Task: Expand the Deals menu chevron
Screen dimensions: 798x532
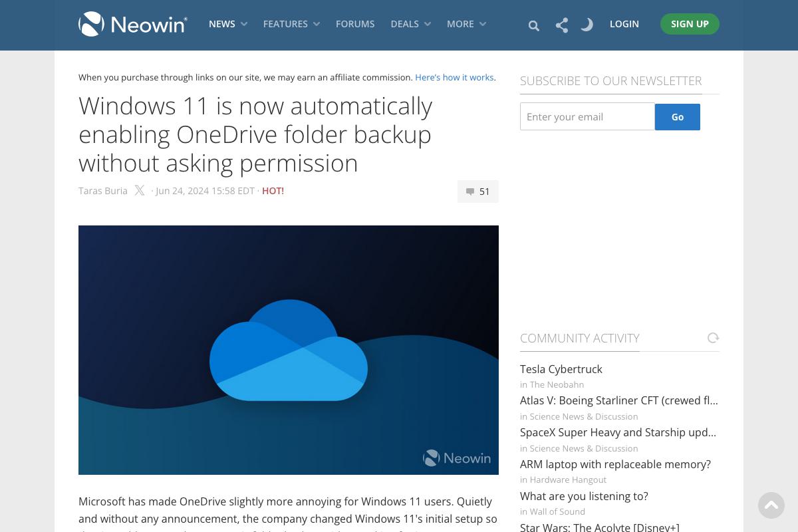Action: 428,24
